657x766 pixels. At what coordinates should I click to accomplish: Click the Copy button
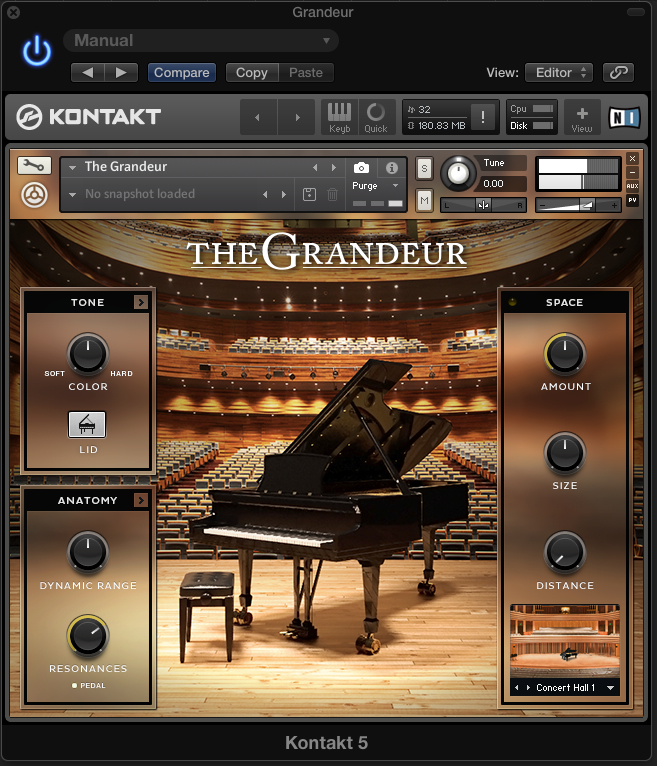pos(252,73)
